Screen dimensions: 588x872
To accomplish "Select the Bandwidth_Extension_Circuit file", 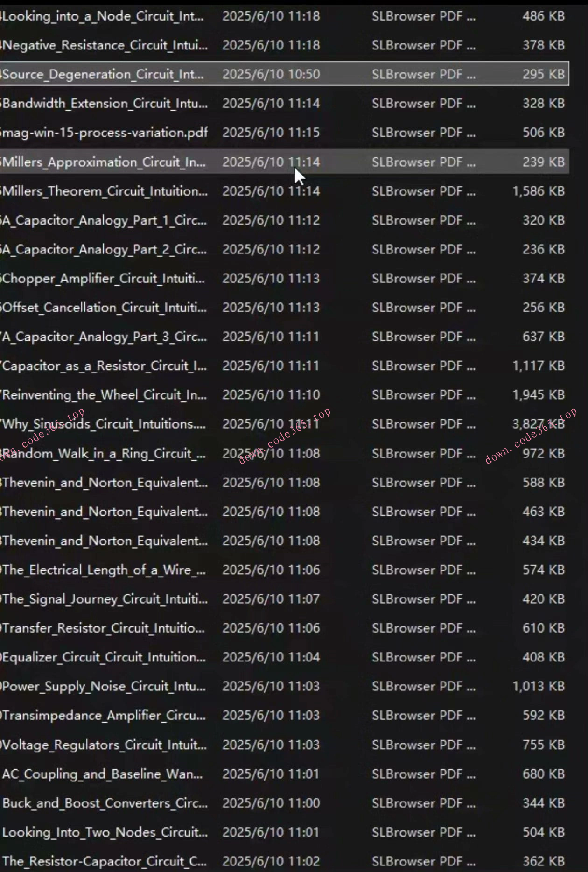I will pyautogui.click(x=105, y=103).
